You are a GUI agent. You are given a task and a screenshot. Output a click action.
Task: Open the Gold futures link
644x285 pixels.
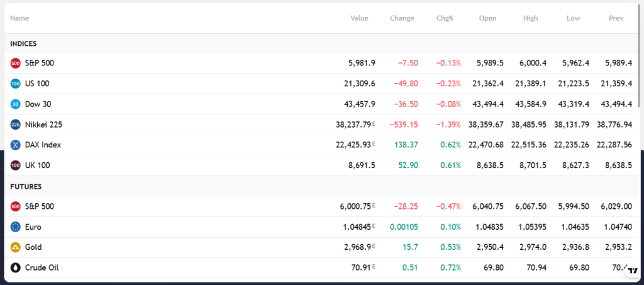tap(33, 247)
